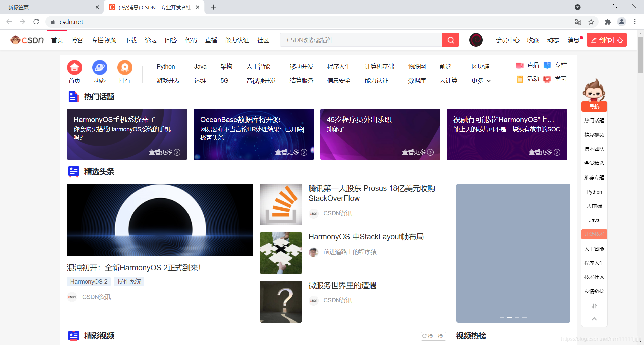644x345 pixels.
Task: Open the 博客 menu item
Action: coord(77,40)
